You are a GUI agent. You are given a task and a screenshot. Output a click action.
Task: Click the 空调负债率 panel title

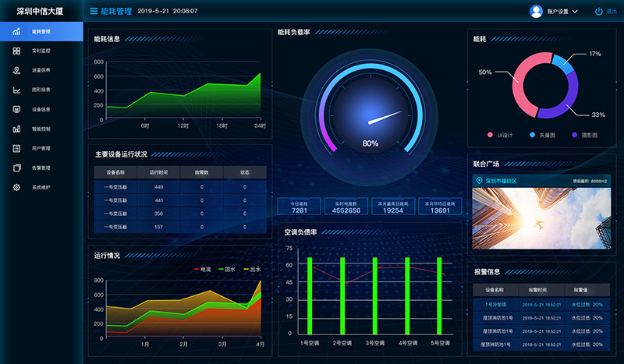pyautogui.click(x=300, y=232)
